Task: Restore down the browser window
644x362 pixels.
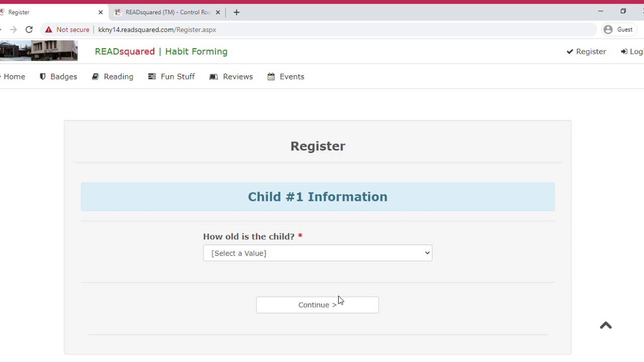Action: click(623, 11)
